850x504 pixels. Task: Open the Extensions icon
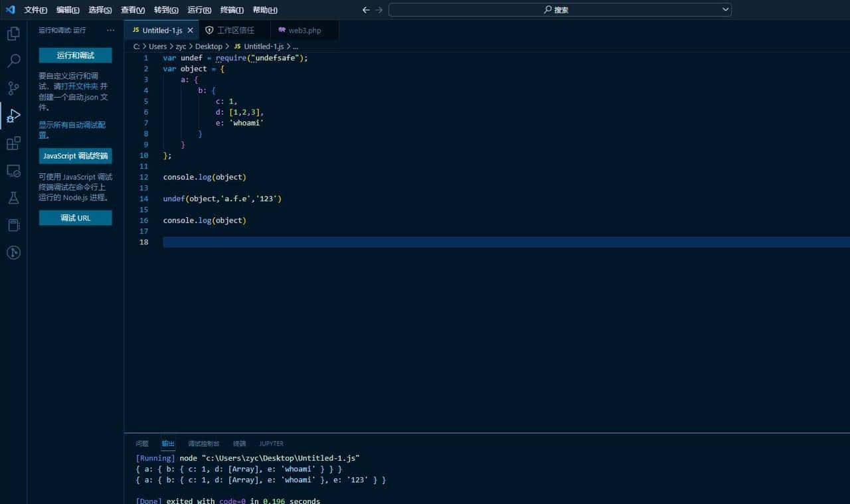tap(13, 143)
